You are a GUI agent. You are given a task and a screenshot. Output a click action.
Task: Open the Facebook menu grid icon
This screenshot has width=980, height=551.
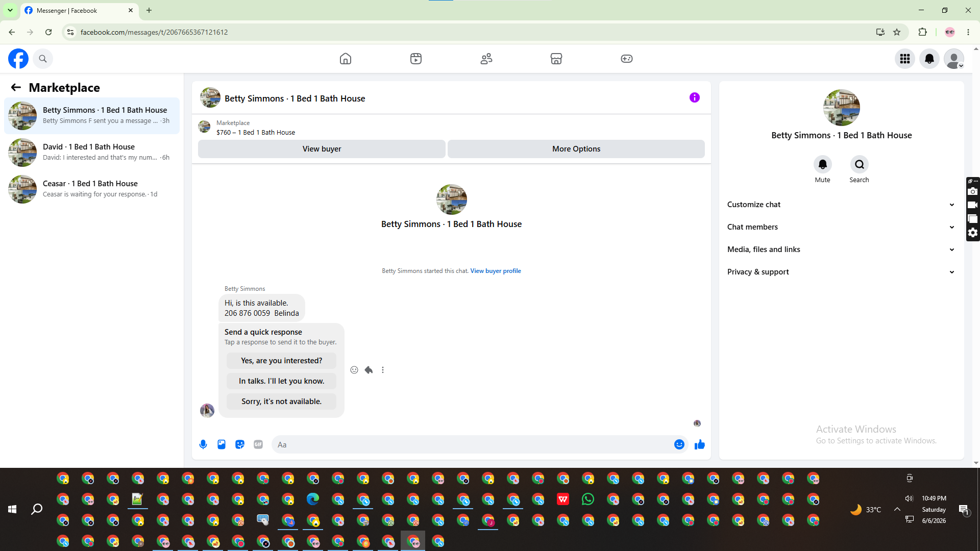click(x=905, y=59)
